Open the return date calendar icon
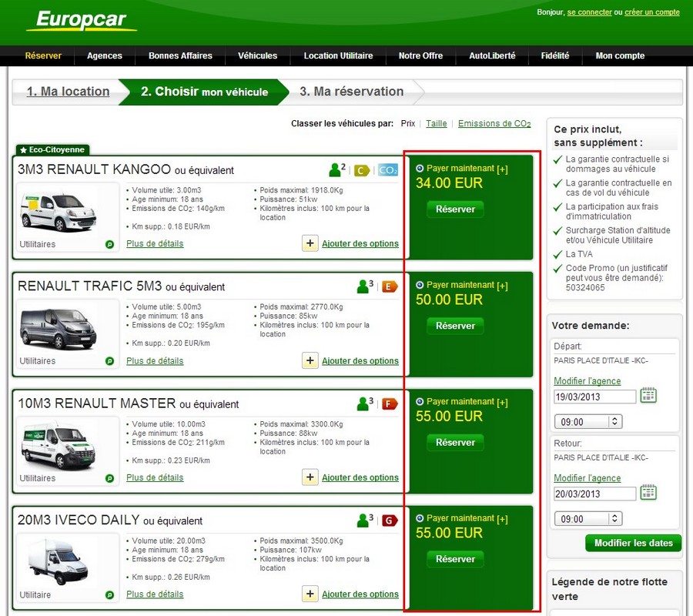Viewport: 693px width, 616px height. 648,492
